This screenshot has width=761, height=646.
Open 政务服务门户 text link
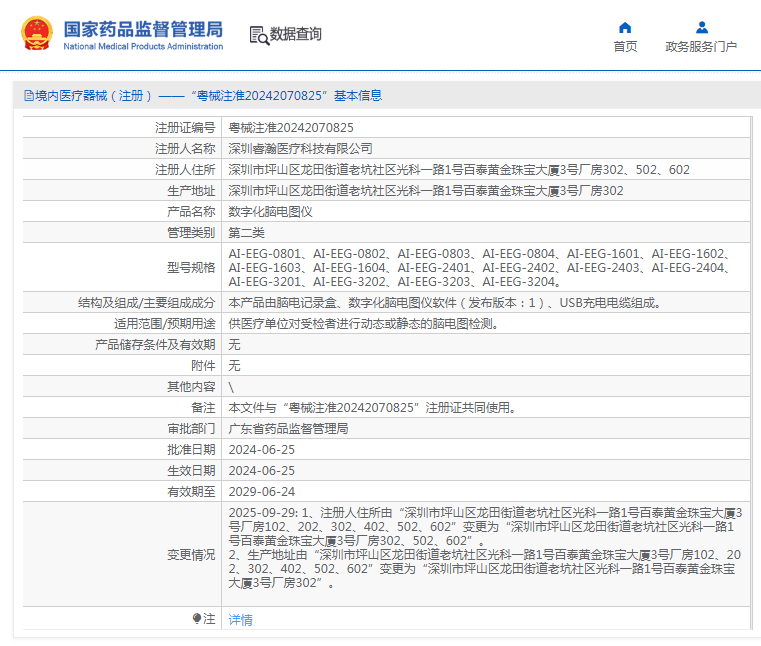(x=701, y=47)
